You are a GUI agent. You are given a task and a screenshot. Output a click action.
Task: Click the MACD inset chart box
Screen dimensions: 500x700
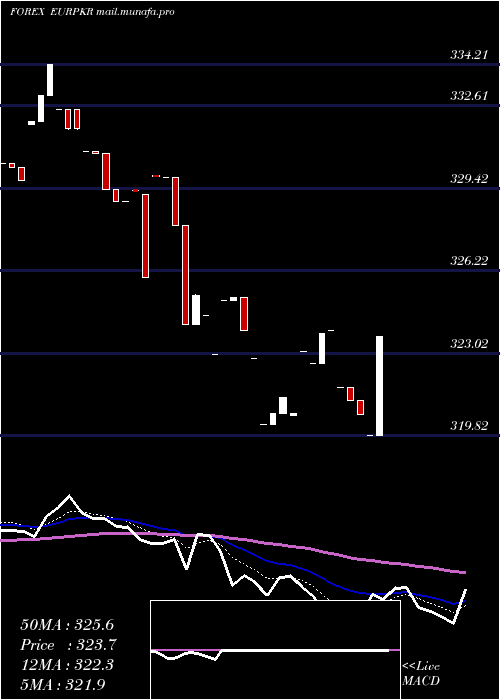coord(275,650)
